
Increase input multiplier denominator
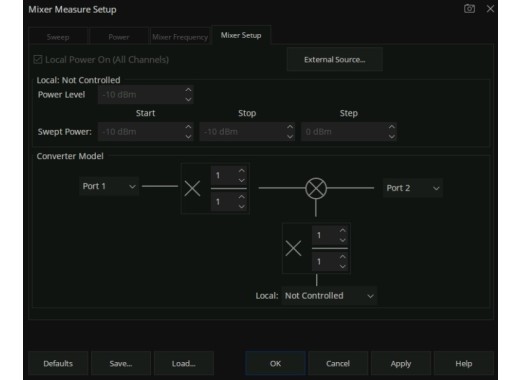242,197
